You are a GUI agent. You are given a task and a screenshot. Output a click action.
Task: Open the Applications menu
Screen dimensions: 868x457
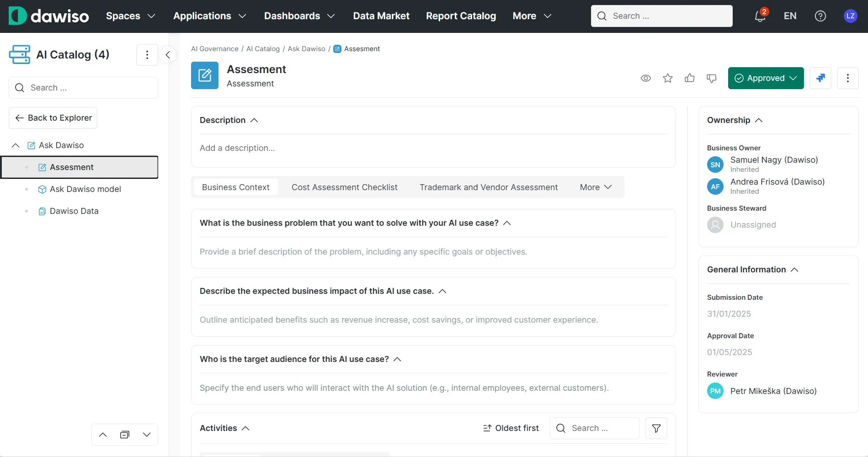pos(210,16)
